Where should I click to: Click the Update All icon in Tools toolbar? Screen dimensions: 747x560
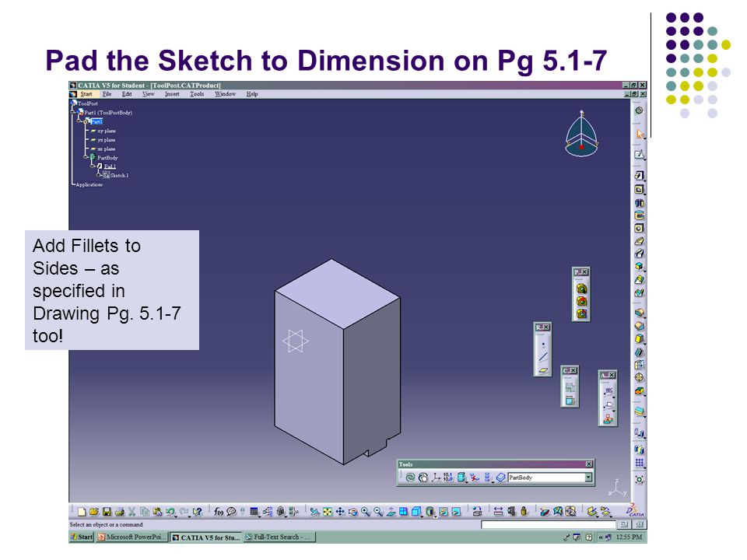coord(410,478)
